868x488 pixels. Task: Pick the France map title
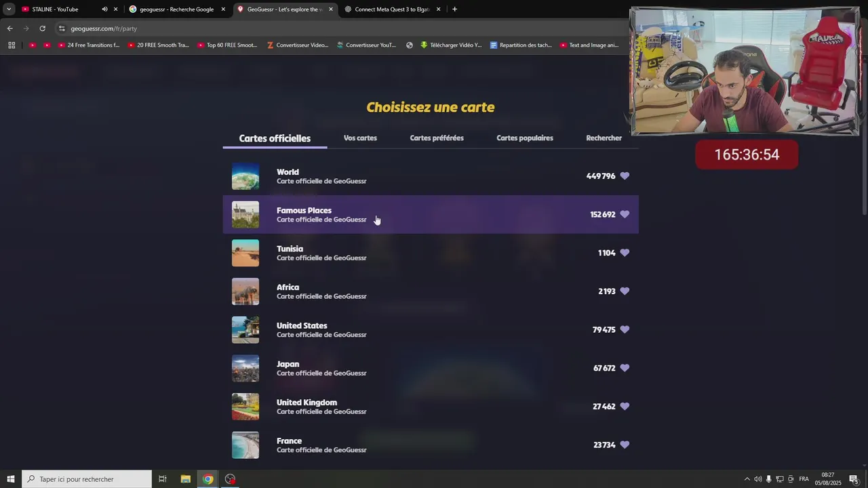[x=289, y=441]
